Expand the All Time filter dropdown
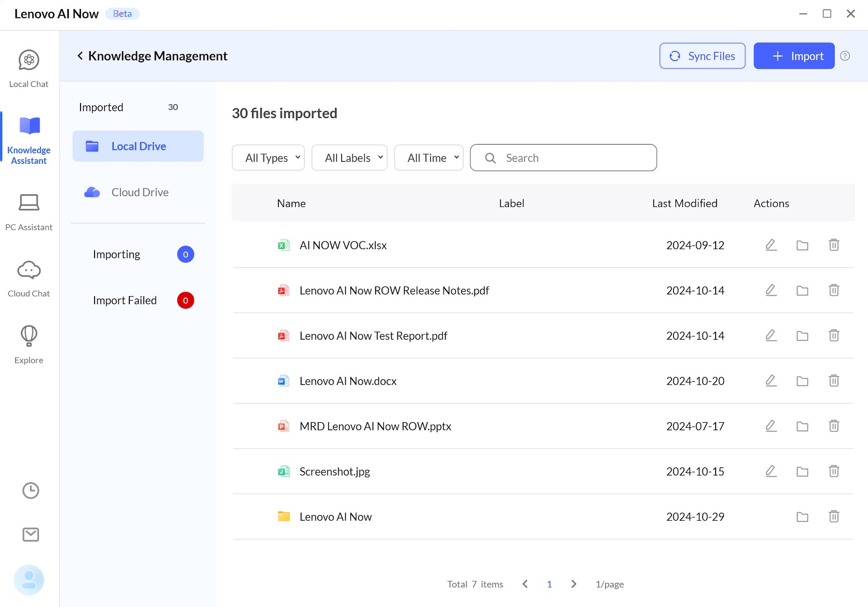The image size is (868, 607). pos(429,158)
